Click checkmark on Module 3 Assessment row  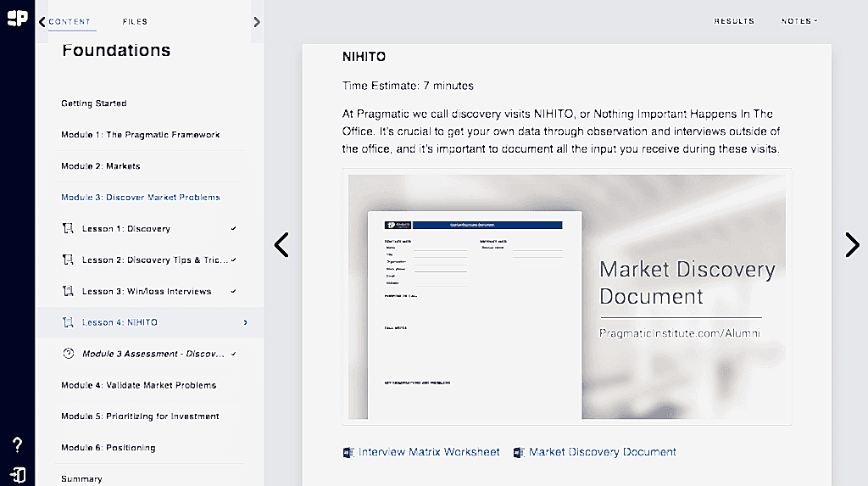tap(234, 354)
